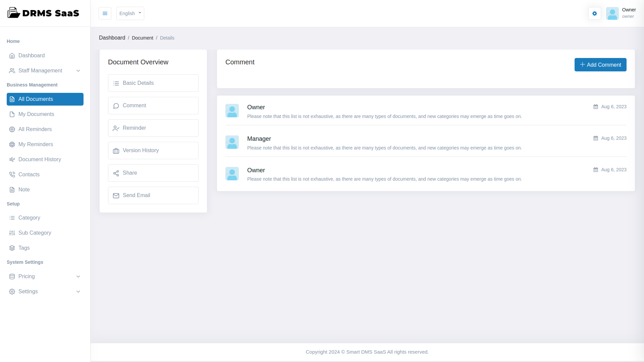The height and width of the screenshot is (362, 644).
Task: Expand the Pricing submenu
Action: (x=78, y=277)
